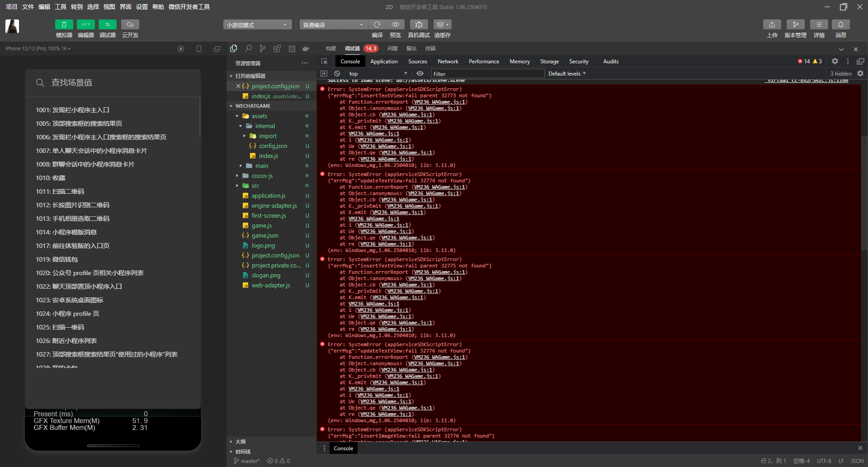This screenshot has width=868, height=467.
Task: Open the 问题 problems tab
Action: click(392, 48)
